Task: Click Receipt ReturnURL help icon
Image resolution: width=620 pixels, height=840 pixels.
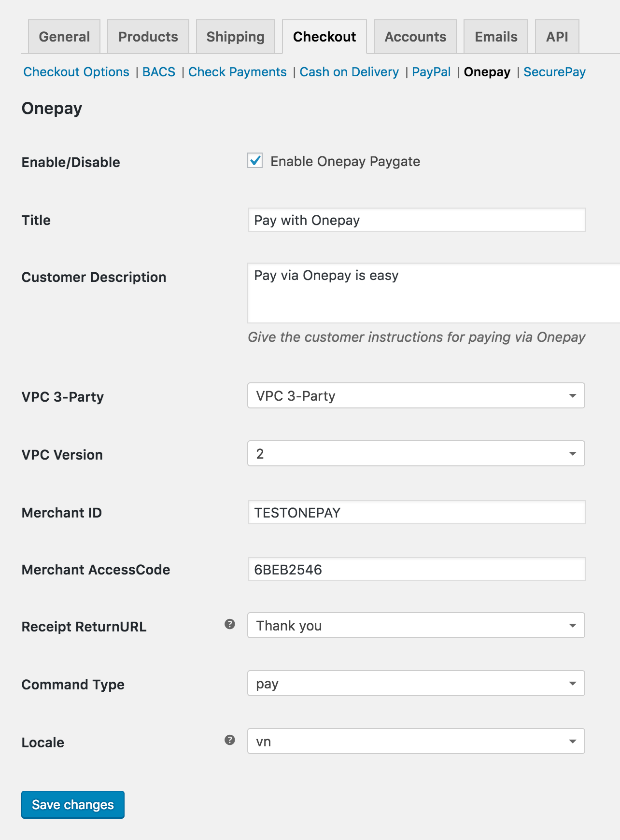Action: click(x=230, y=624)
